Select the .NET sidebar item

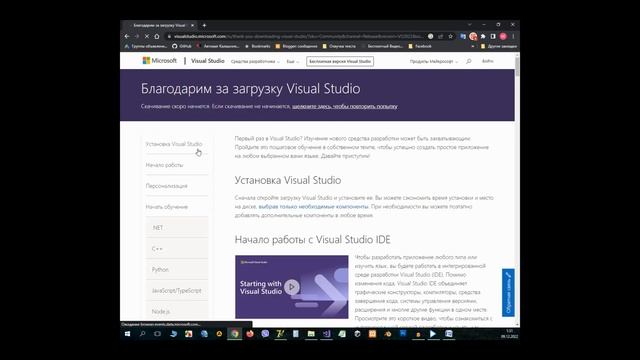(x=176, y=228)
